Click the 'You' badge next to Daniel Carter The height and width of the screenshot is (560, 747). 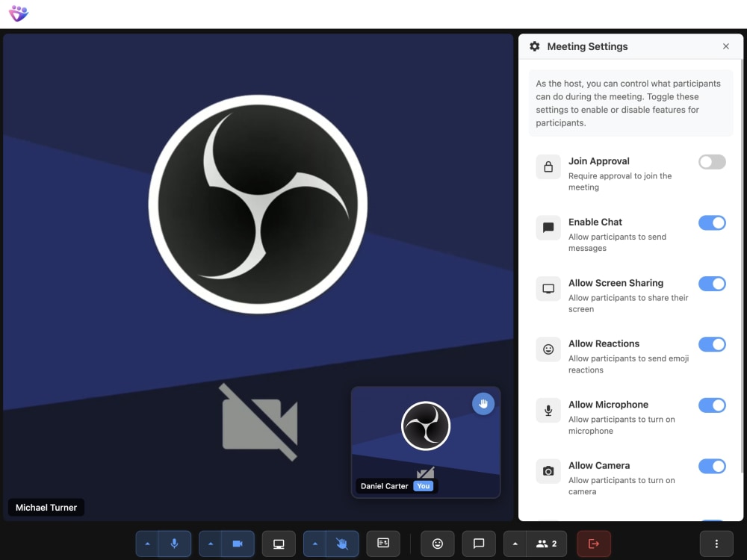coord(423,486)
